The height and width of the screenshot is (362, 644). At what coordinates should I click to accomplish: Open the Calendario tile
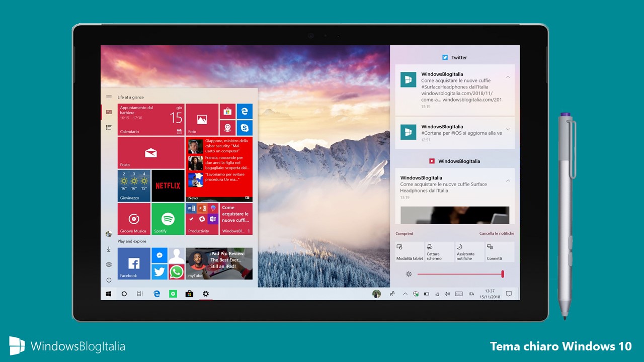[x=151, y=120]
